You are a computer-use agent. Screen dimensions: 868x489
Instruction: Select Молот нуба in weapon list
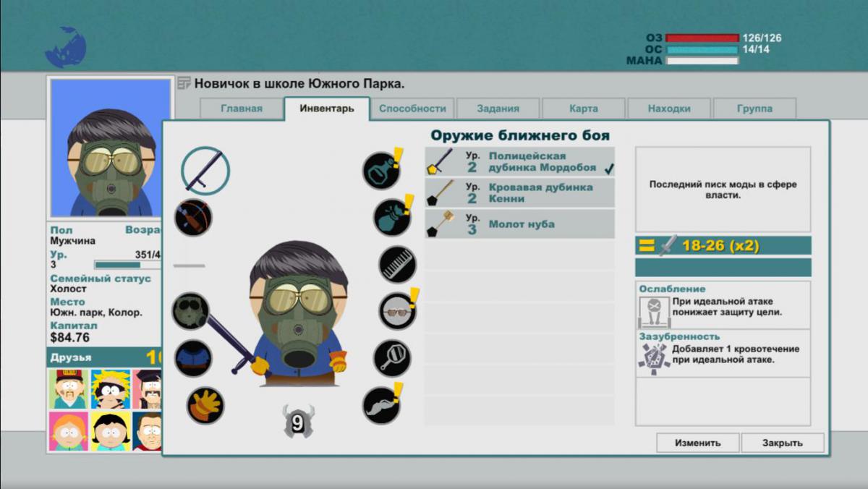(x=519, y=224)
